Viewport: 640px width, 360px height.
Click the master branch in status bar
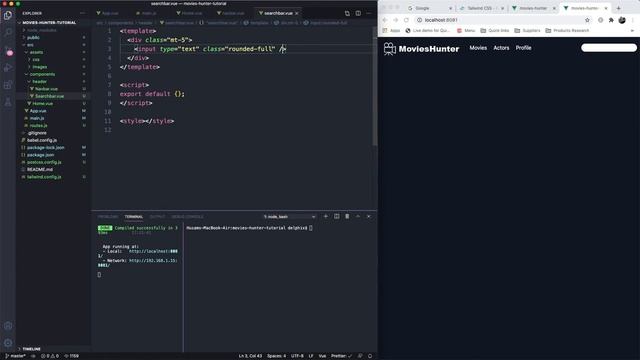[x=16, y=356]
